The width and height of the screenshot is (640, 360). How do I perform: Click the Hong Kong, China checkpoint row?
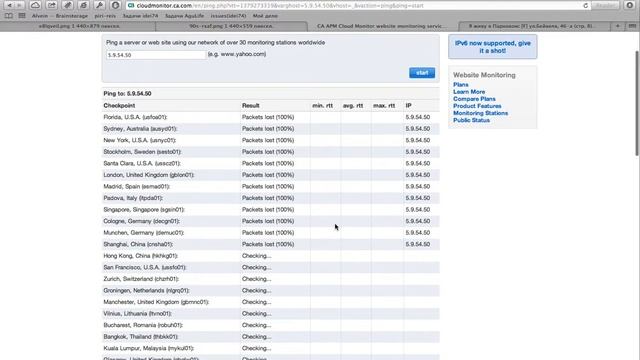coord(271,256)
